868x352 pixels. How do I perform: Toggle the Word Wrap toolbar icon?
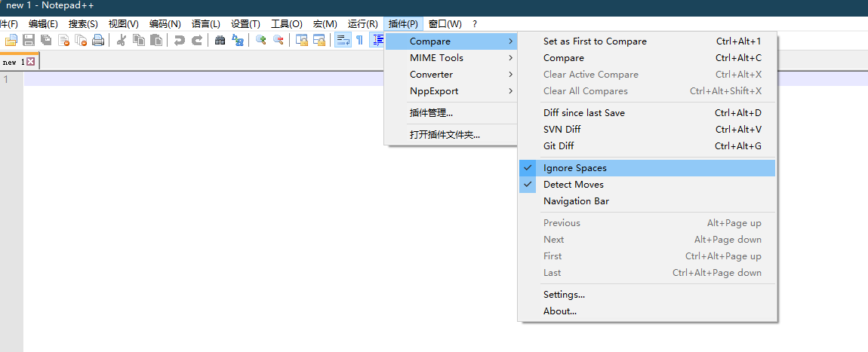coord(343,40)
